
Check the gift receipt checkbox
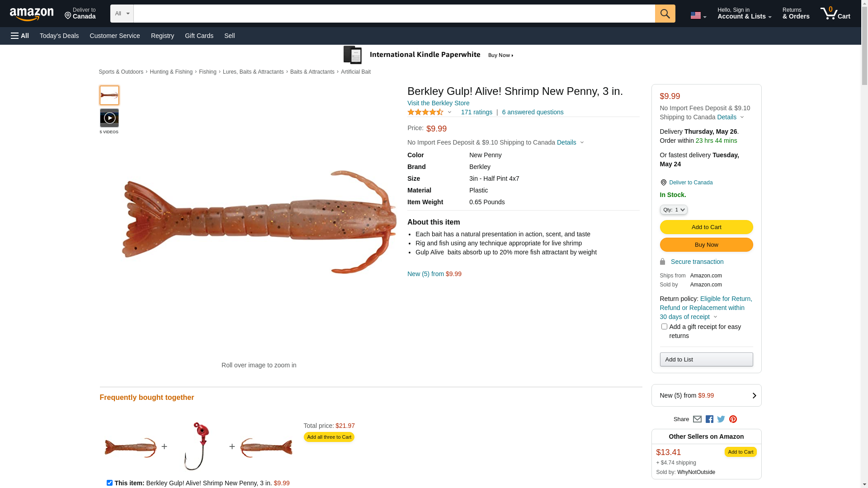[x=664, y=327]
